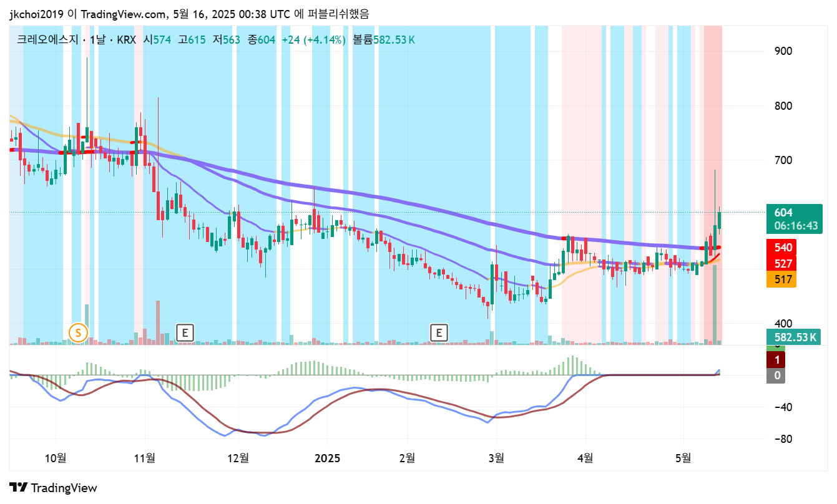Click the jkchoi2019 author name in header
This screenshot has width=837, height=504.
36,14
